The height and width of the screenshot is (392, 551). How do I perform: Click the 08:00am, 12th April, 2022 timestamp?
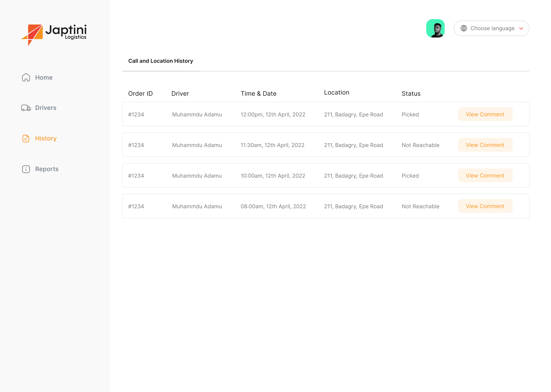click(273, 206)
